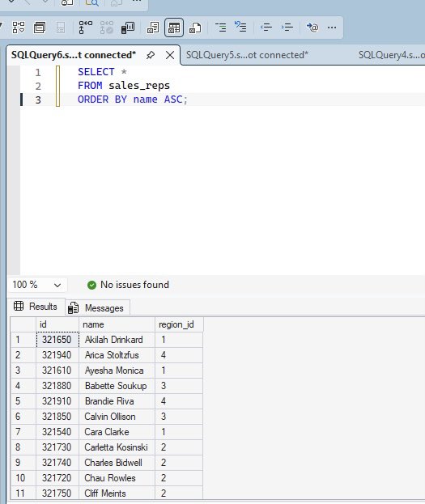Select cell 321940 in results
Screen dimensions: 425x504
click(57, 355)
